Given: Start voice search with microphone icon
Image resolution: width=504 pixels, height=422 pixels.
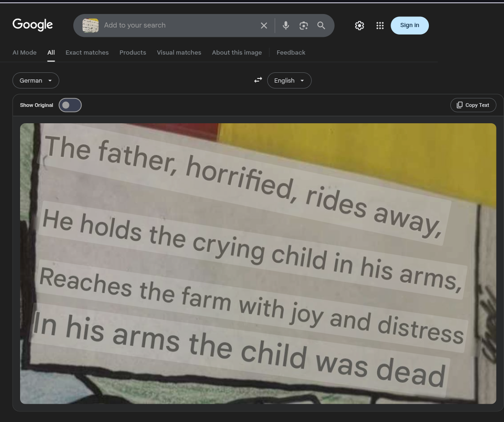Looking at the screenshot, I should tap(286, 25).
